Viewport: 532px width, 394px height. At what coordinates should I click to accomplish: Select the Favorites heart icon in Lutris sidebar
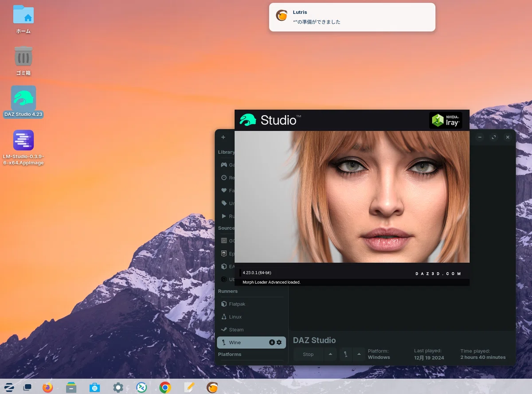coord(224,191)
